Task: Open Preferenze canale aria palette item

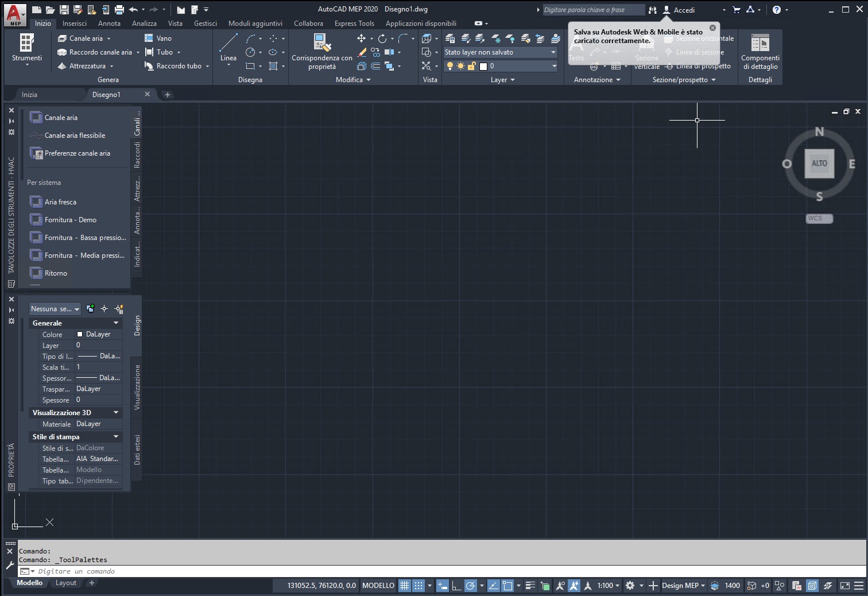Action: (77, 153)
